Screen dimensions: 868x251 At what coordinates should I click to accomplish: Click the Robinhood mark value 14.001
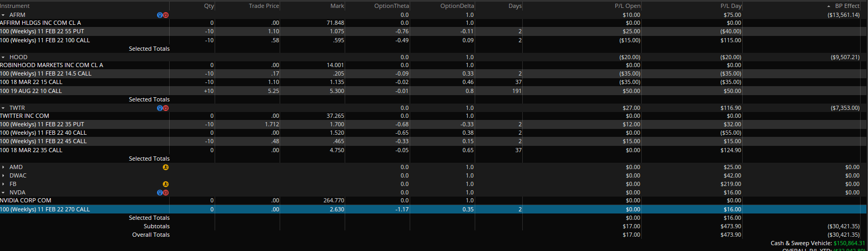click(335, 65)
